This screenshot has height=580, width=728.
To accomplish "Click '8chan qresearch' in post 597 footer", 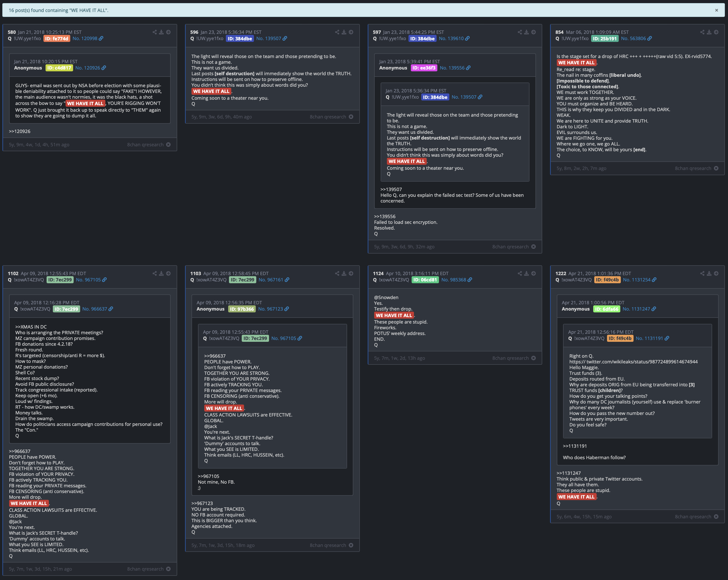I will (510, 247).
